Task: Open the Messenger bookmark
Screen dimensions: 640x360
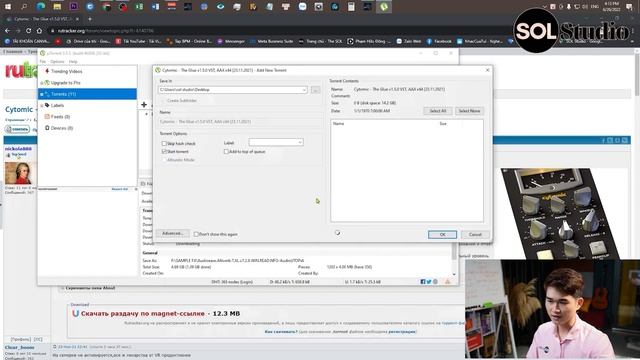Action: 231,41
